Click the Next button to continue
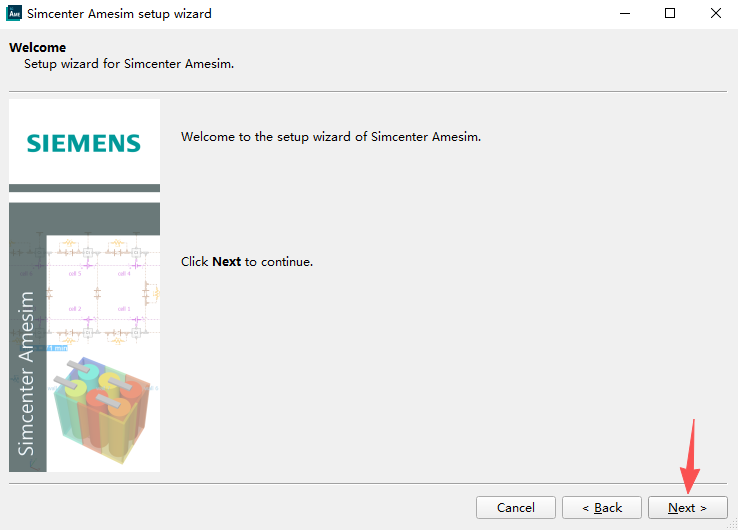The image size is (738, 530). pyautogui.click(x=687, y=508)
